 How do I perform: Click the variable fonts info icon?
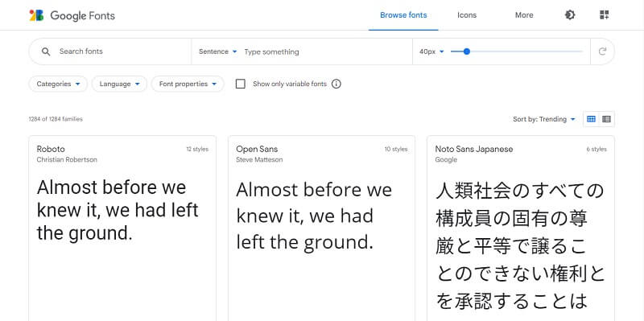click(336, 84)
